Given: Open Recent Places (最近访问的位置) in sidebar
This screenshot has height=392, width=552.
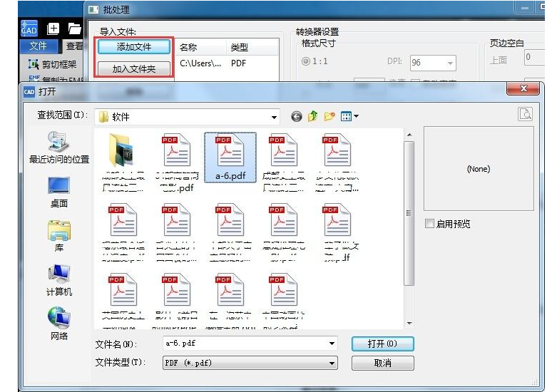Looking at the screenshot, I should coord(58,148).
